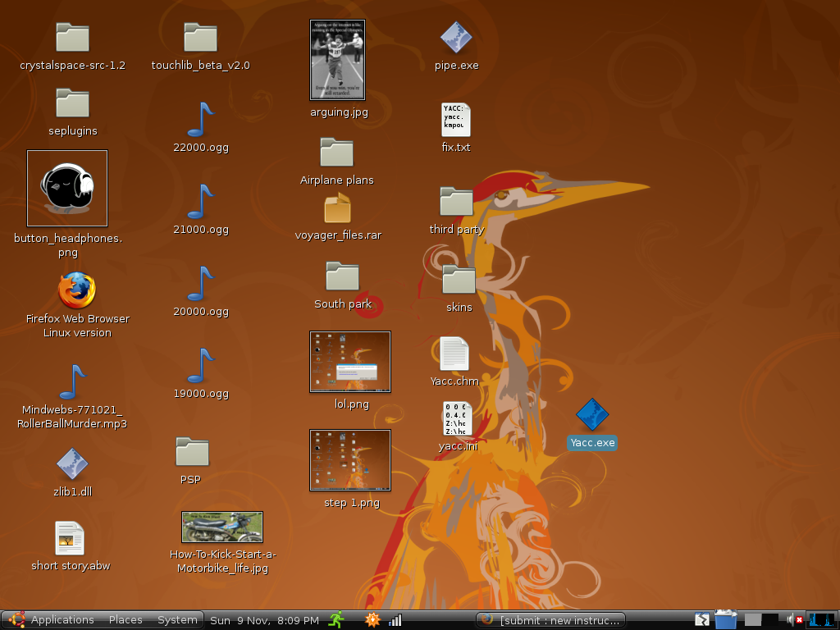The width and height of the screenshot is (840, 630).
Task: Click the running man panel icon
Action: point(336,620)
